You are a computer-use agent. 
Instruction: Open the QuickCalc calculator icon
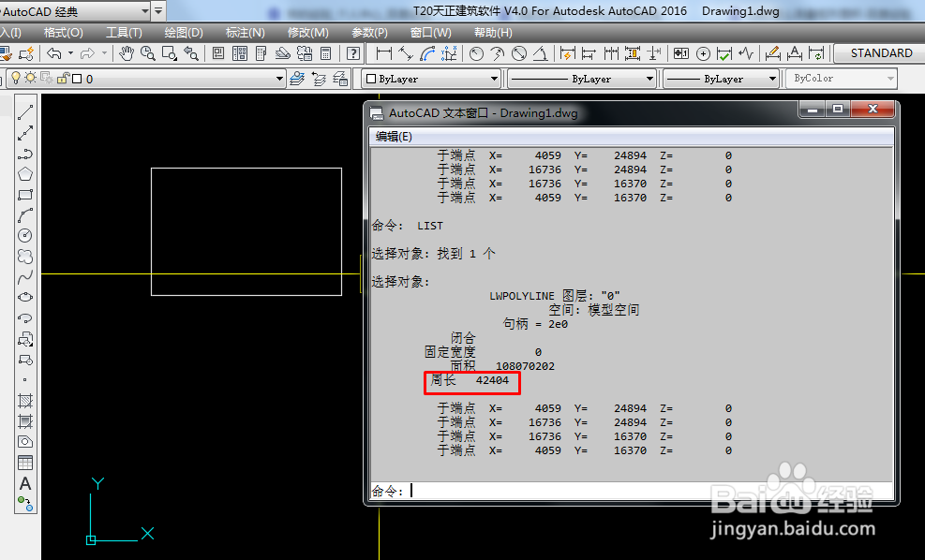(325, 53)
